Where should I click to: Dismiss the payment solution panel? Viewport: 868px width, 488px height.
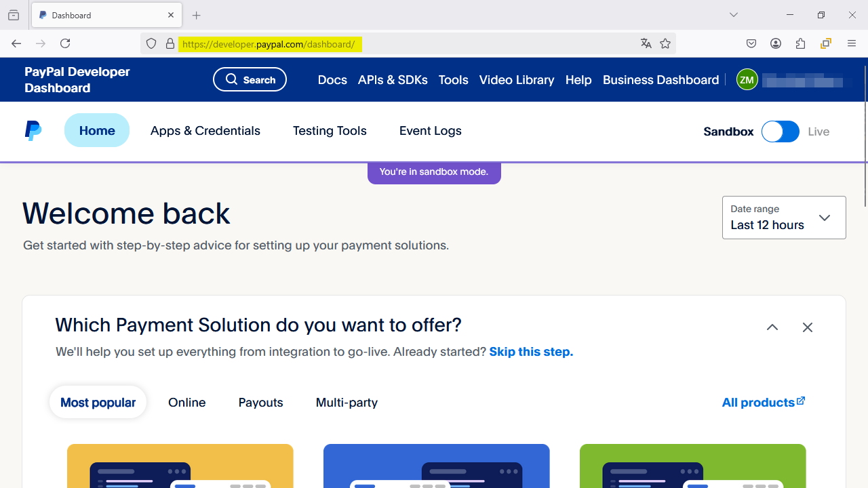coord(808,327)
